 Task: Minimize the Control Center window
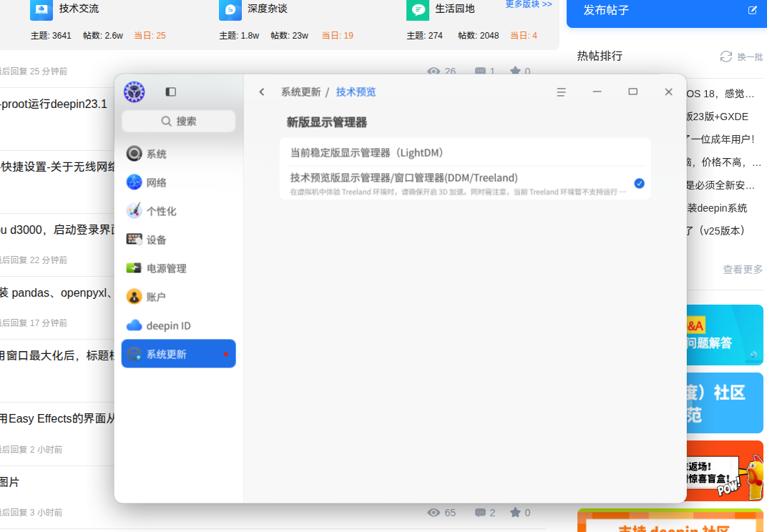[597, 92]
